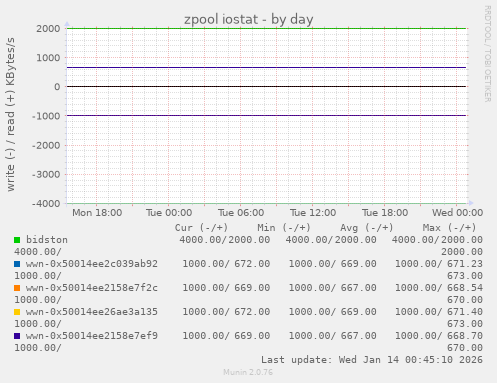The height and width of the screenshot is (383, 497).
Task: Select the 'wwn-0x50014ee2158e7ef9' device label
Action: (92, 336)
